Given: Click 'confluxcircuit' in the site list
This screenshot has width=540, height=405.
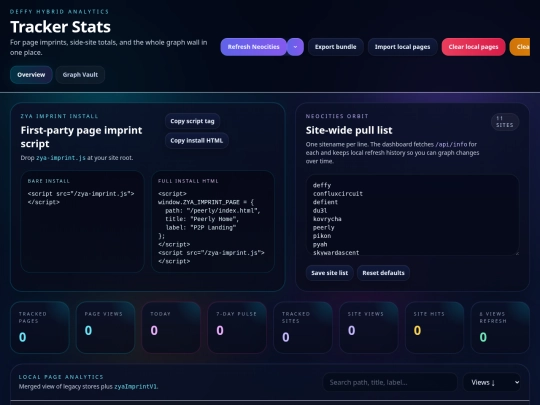Looking at the screenshot, I should (338, 194).
